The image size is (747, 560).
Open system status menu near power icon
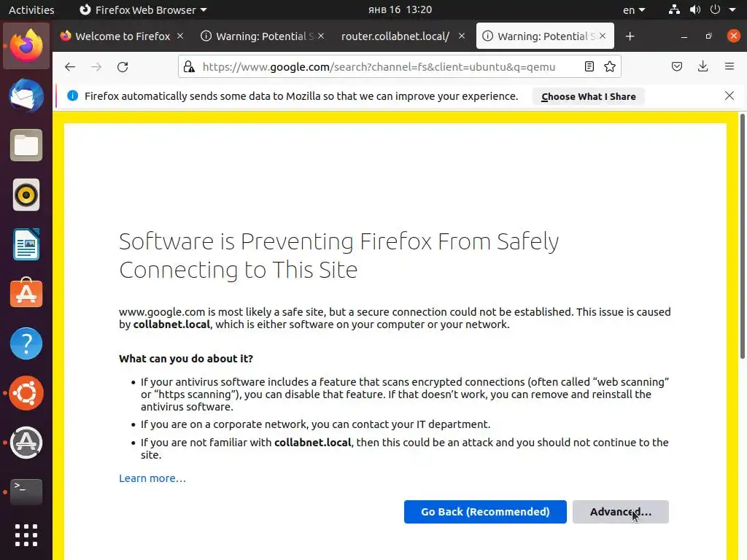click(715, 10)
